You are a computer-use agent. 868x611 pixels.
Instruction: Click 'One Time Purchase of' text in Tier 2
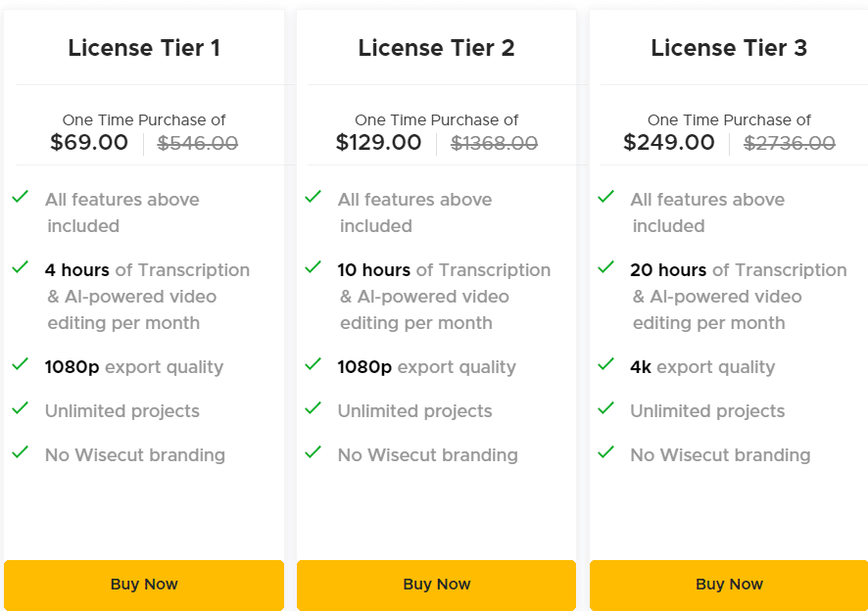[x=436, y=119]
